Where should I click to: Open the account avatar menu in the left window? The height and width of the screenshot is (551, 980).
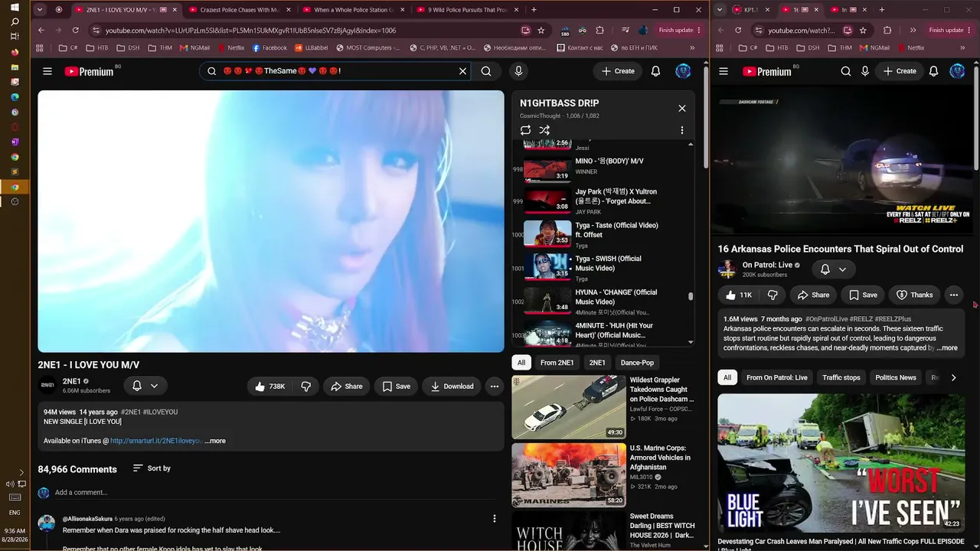coord(683,71)
